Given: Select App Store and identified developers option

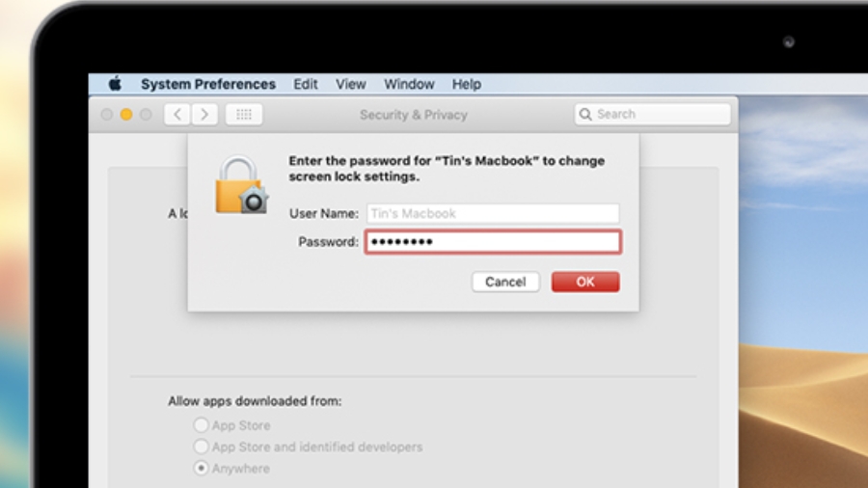Looking at the screenshot, I should pos(202,447).
